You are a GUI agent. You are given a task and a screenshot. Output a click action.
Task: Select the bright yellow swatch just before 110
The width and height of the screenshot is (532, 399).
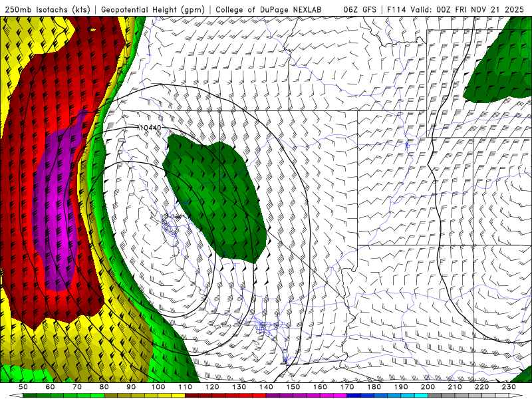[x=178, y=396]
